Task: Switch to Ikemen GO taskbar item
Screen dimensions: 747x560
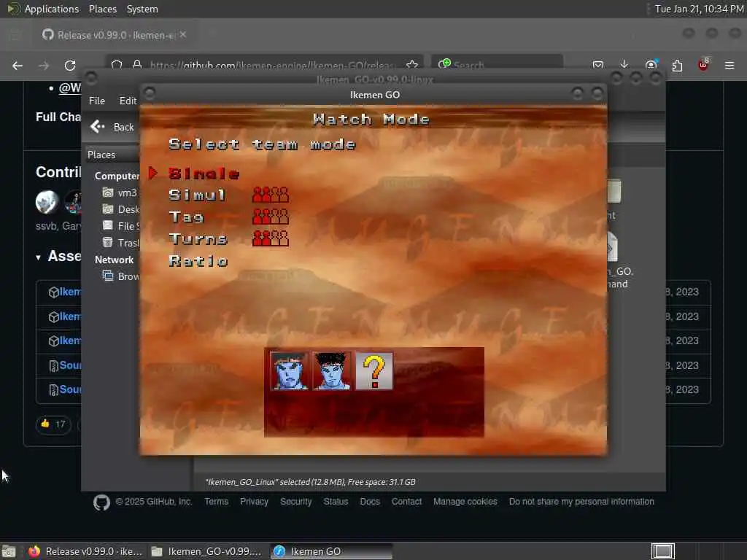Action: (332, 551)
